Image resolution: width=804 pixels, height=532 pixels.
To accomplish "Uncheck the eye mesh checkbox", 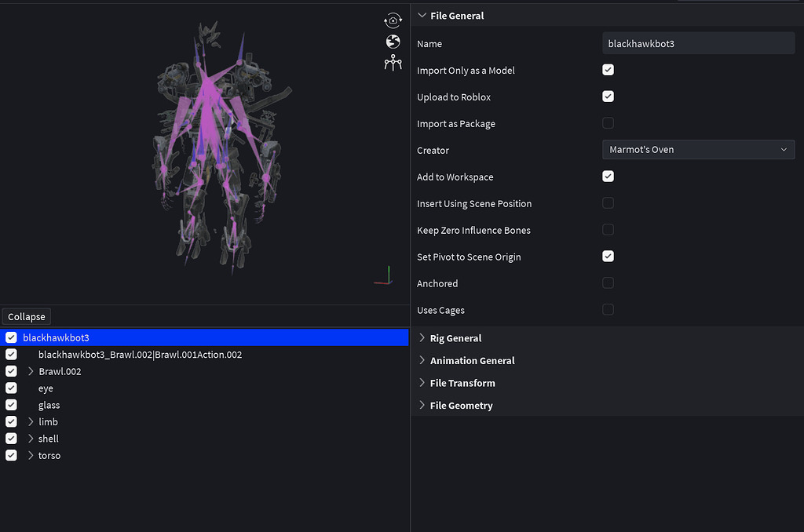I will [11, 388].
